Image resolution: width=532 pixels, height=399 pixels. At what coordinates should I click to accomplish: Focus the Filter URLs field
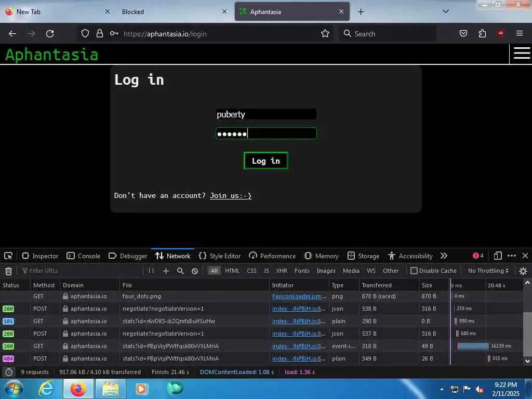point(82,271)
